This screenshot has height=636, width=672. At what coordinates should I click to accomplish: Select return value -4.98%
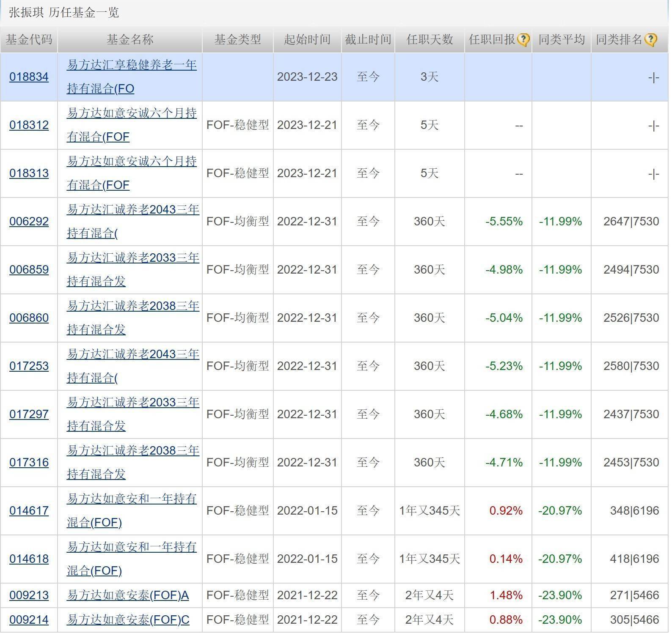pos(504,270)
